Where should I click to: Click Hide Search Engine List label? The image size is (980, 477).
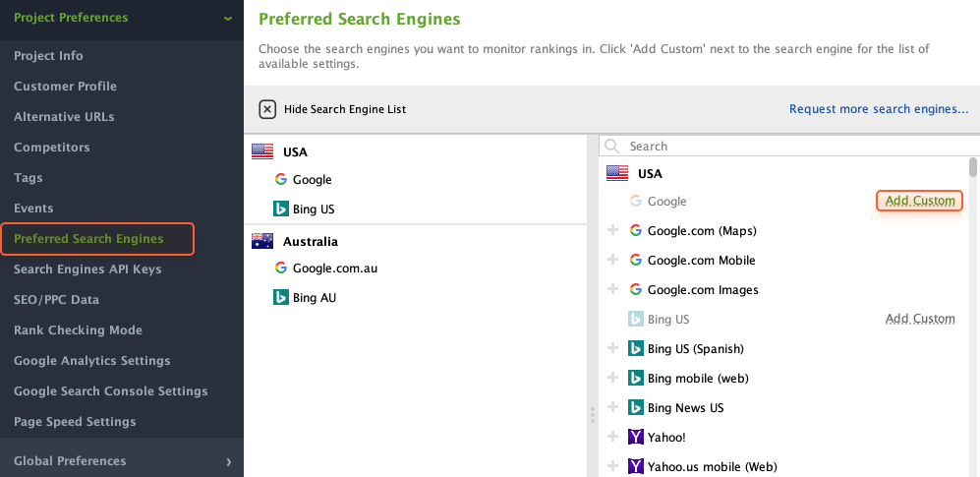[345, 109]
